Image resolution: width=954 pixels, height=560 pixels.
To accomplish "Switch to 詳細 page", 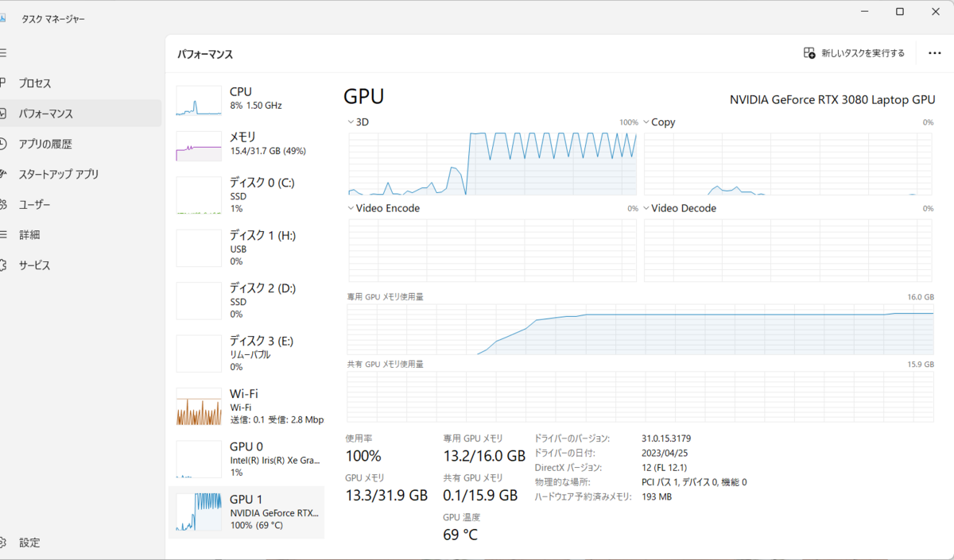I will point(80,234).
